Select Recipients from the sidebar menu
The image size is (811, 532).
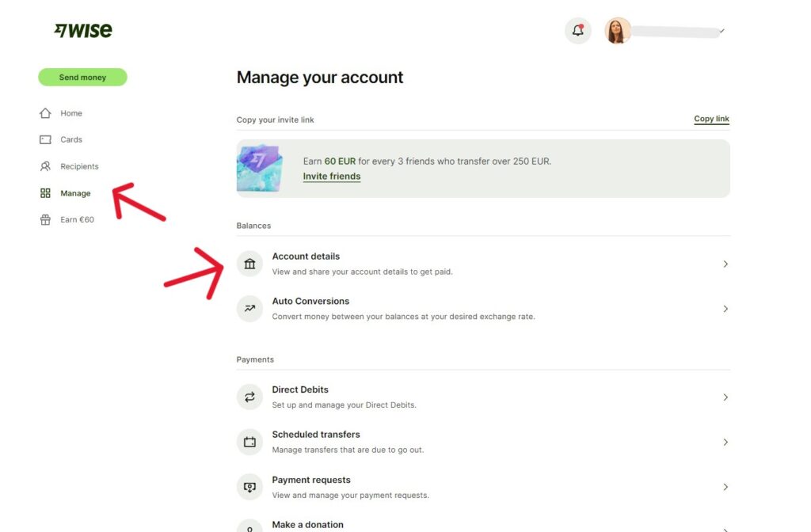(79, 166)
